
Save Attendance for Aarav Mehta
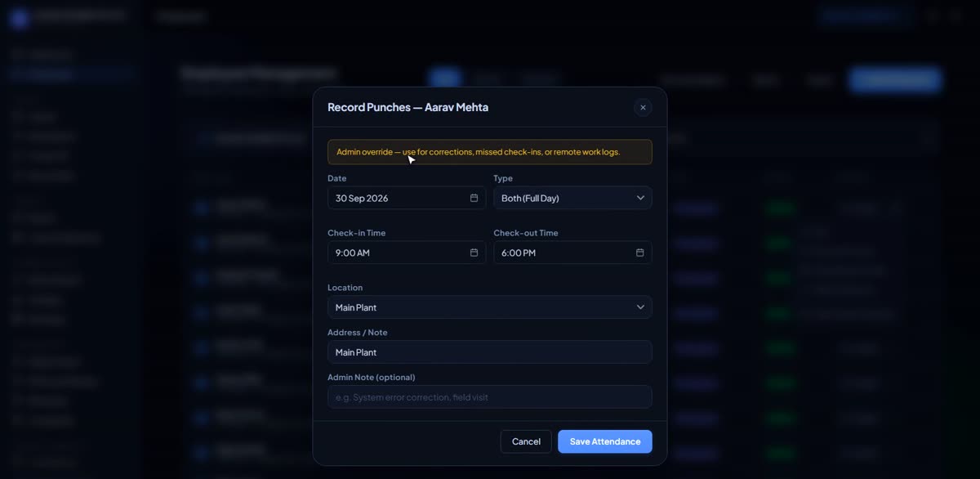[605, 441]
